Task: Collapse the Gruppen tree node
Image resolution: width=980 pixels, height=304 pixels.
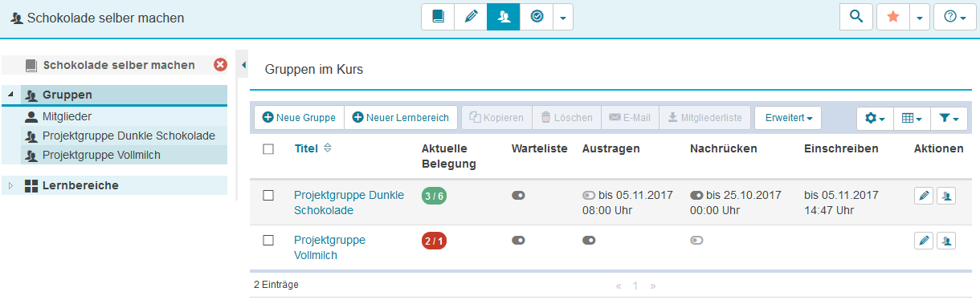Action: click(10, 95)
